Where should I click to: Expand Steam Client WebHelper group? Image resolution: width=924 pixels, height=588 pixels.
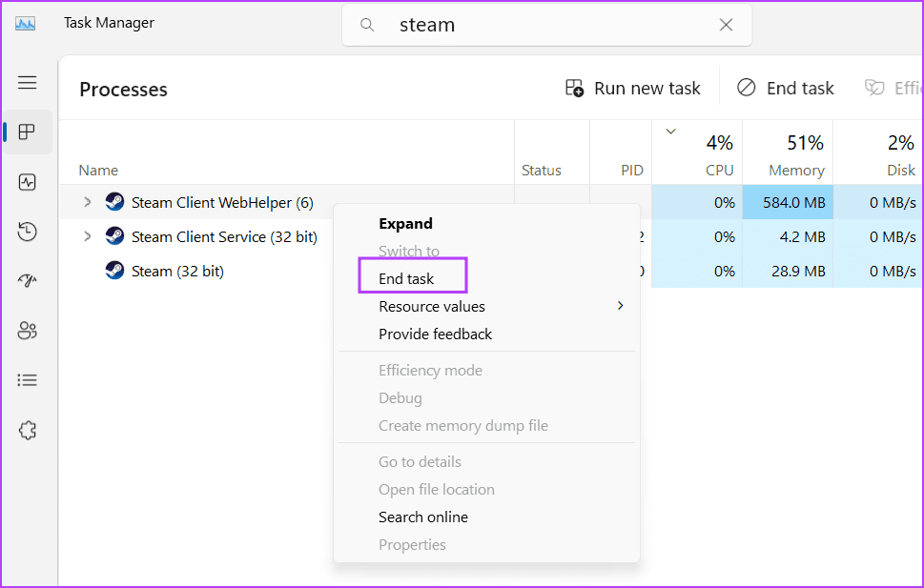[x=87, y=202]
